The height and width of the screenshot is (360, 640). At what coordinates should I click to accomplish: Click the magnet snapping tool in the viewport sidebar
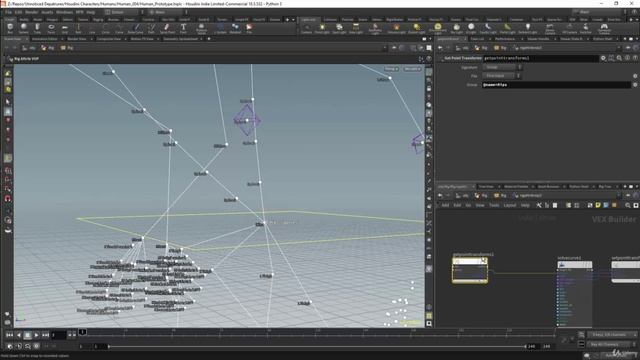pyautogui.click(x=8, y=198)
